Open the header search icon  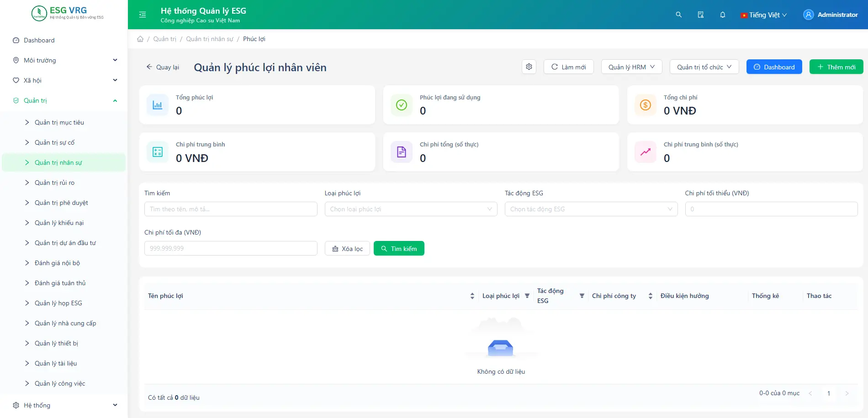point(679,15)
